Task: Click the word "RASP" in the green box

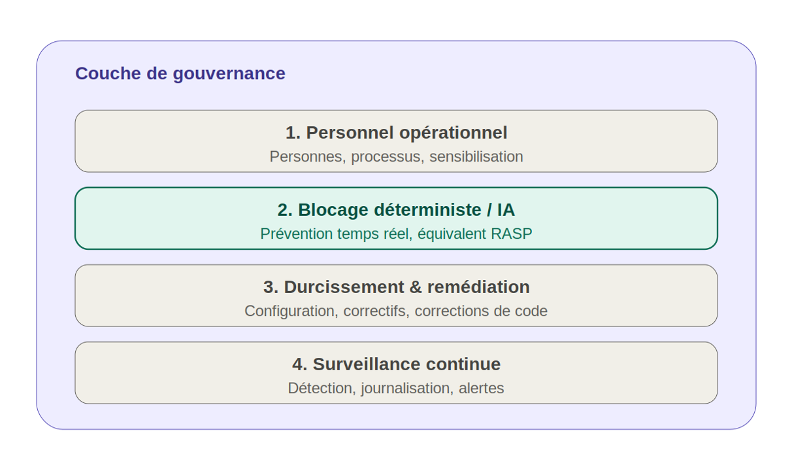Action: click(512, 234)
